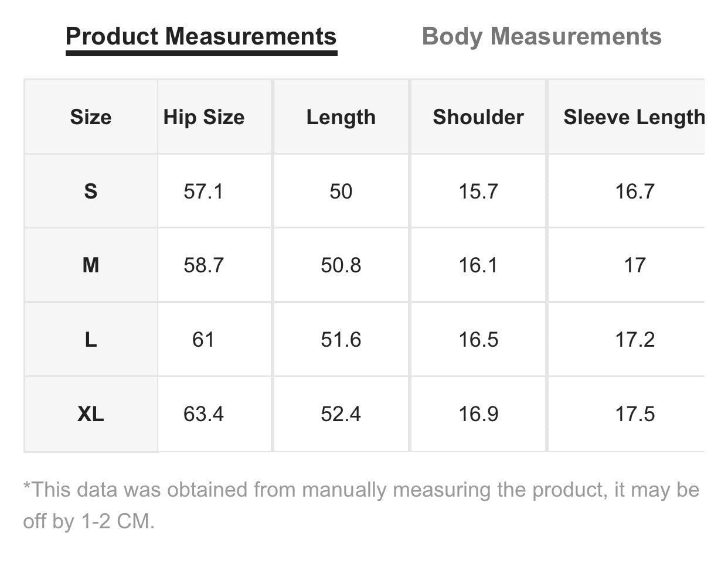This screenshot has width=728, height=564.
Task: Select the L size row label
Action: coord(91,340)
